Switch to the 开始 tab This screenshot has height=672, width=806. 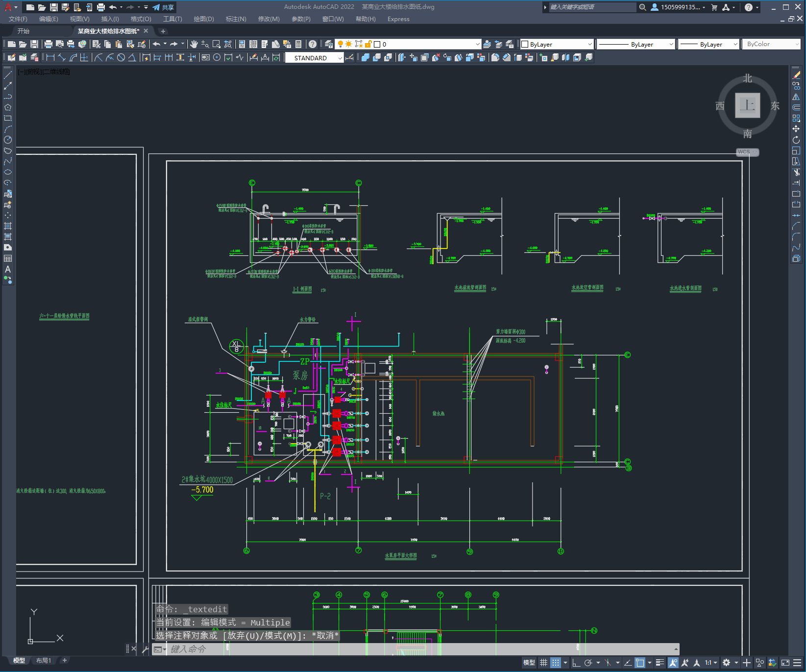pos(24,31)
